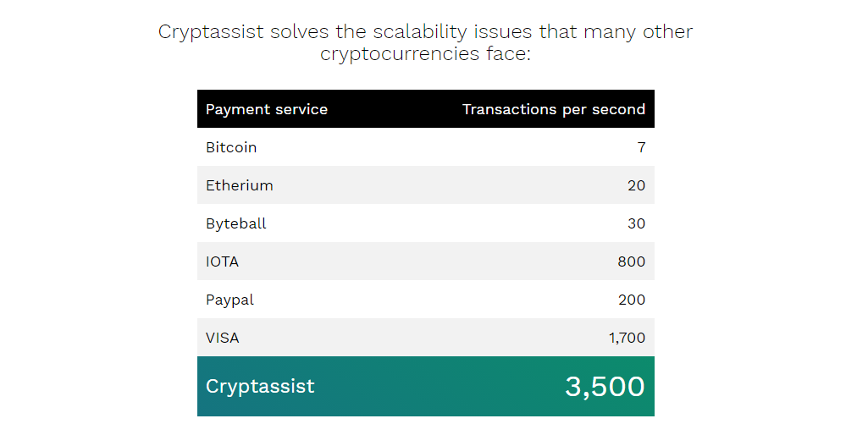Click the Payment service column header
868x435 pixels.
pyautogui.click(x=266, y=109)
